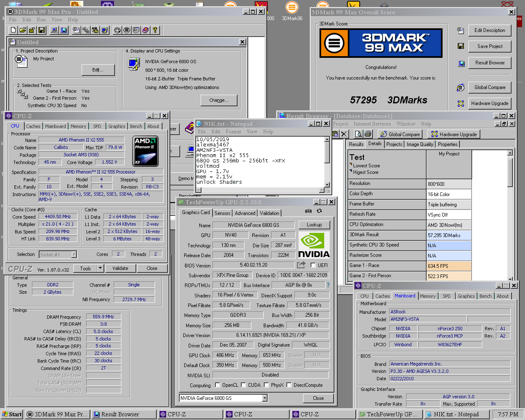This screenshot has height=420, width=525.
Task: Create a new project in 3DMark toolbar
Action: pos(13,30)
